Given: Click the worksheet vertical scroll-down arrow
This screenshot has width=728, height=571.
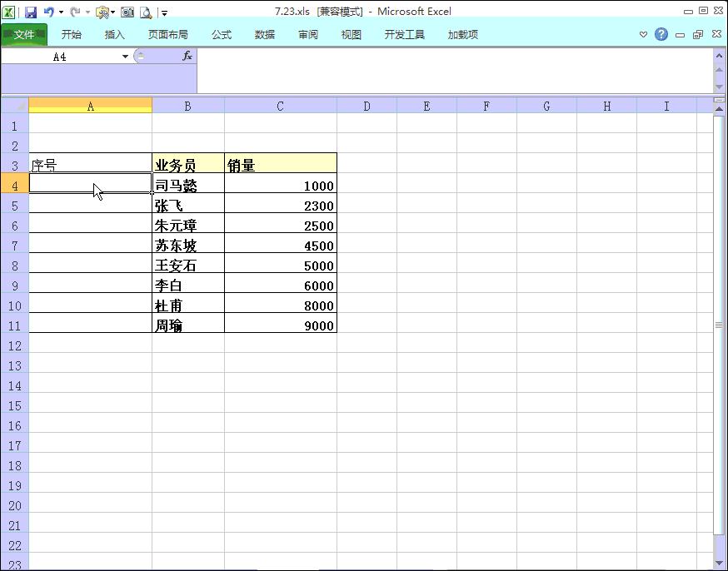Looking at the screenshot, I should click(719, 564).
